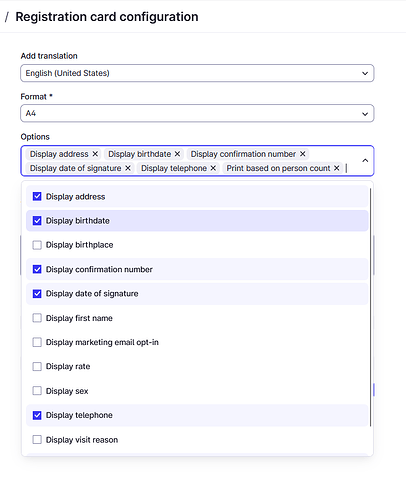Remove the Display date of signature tag
Viewport: 406px width, 500px height.
click(128, 168)
